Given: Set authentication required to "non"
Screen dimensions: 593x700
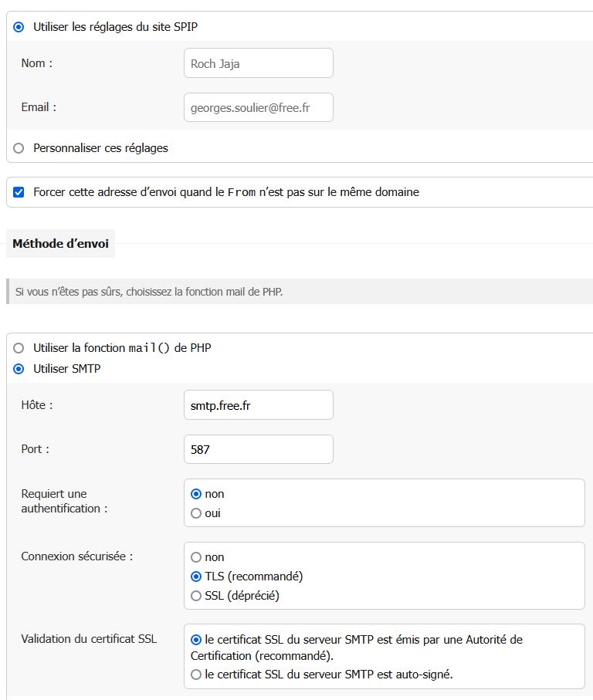Looking at the screenshot, I should click(196, 494).
